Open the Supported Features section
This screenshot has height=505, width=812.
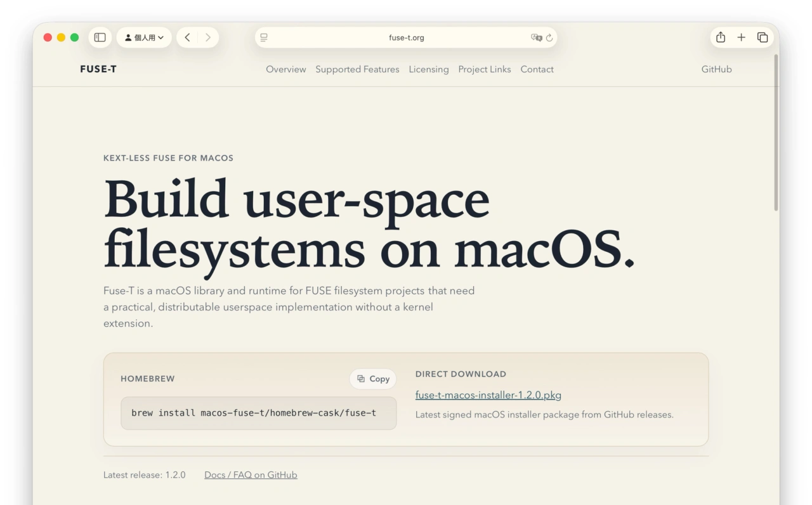point(357,69)
